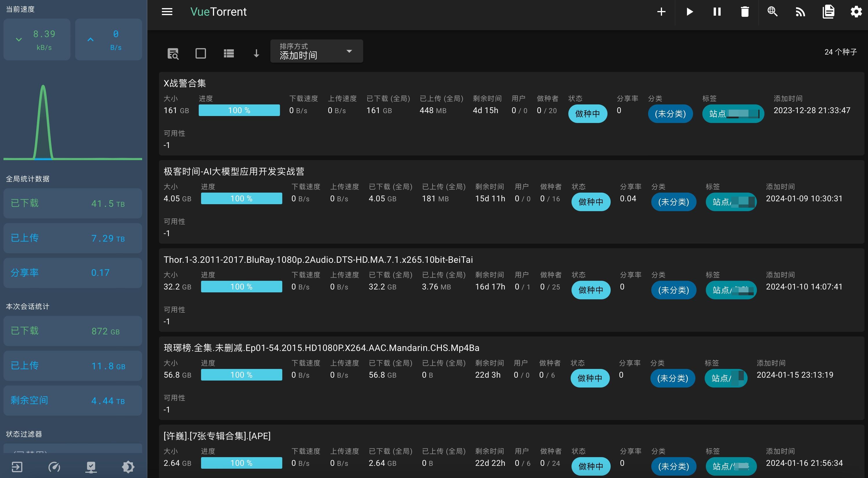Click the session 已下载 872 GB stat
Image resolution: width=868 pixels, height=478 pixels.
73,331
